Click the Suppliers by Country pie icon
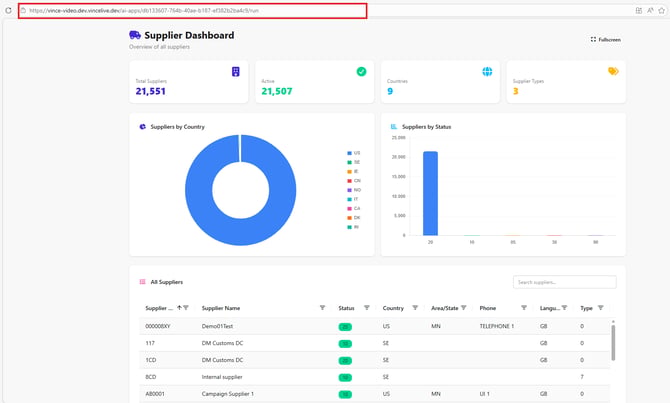 pos(143,126)
